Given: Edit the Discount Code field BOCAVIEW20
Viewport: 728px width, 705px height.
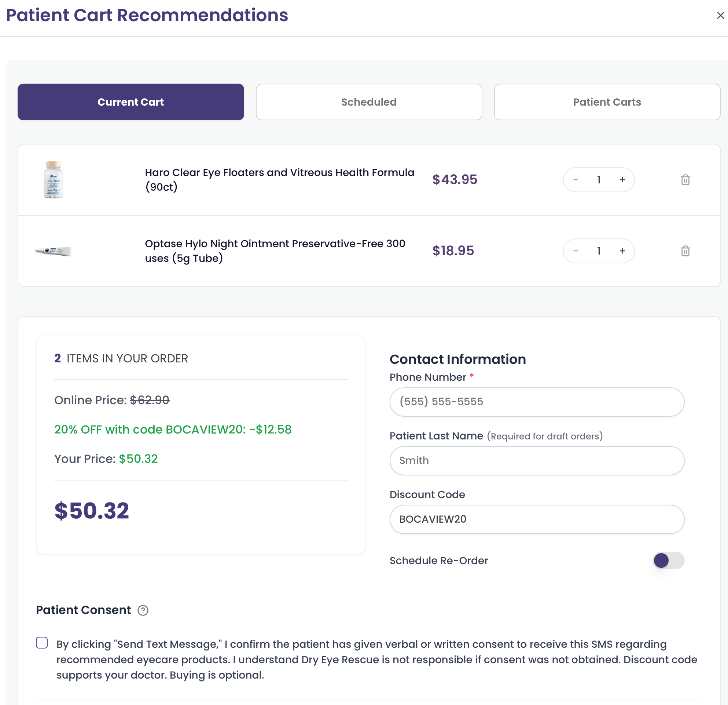Looking at the screenshot, I should point(537,519).
